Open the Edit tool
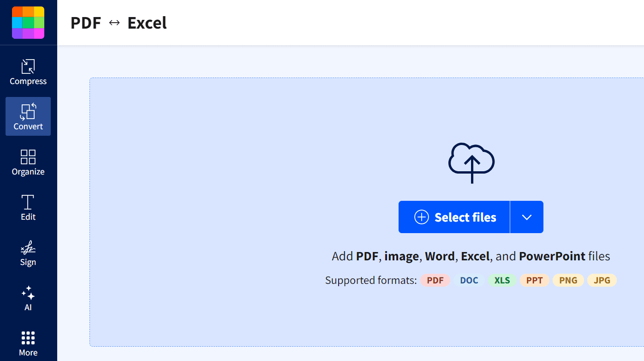 28,208
